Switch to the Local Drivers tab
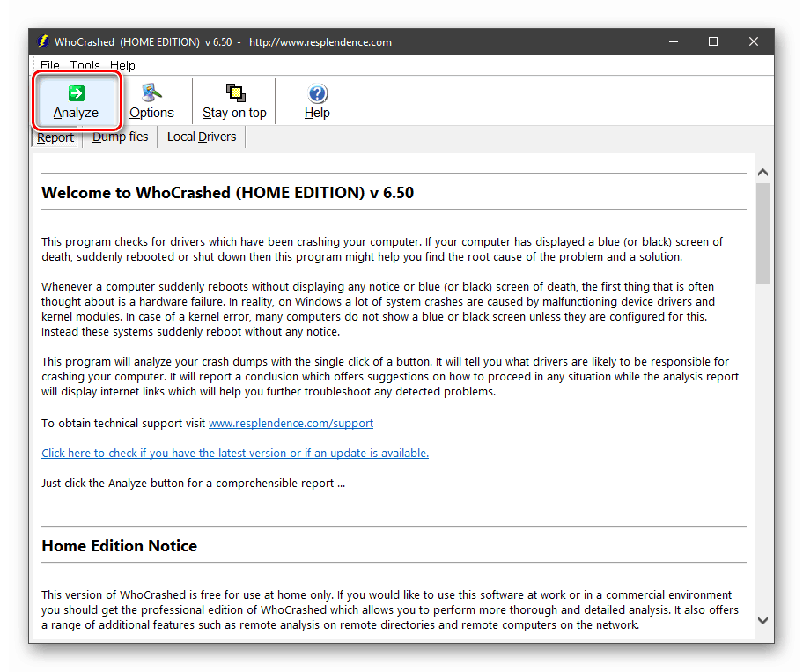Viewport: 803px width, 672px height. 202,137
